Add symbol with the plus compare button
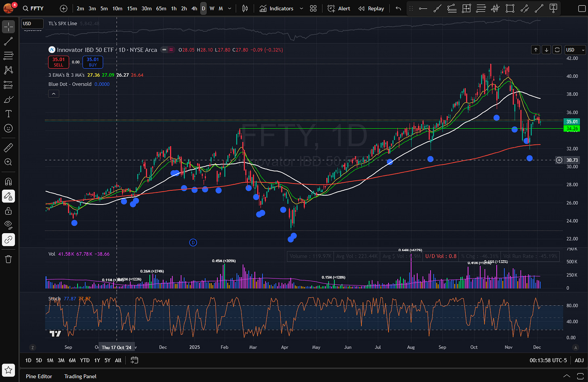 click(x=63, y=8)
